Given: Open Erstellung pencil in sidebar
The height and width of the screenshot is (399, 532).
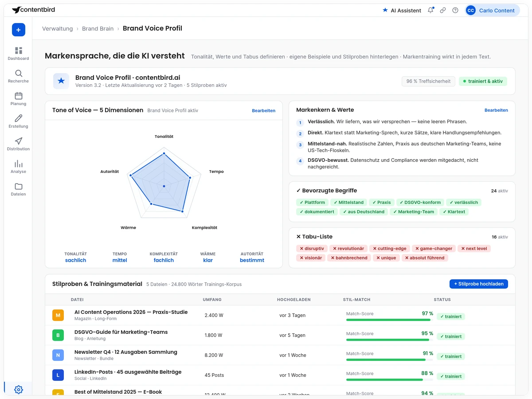Looking at the screenshot, I should pos(18,121).
